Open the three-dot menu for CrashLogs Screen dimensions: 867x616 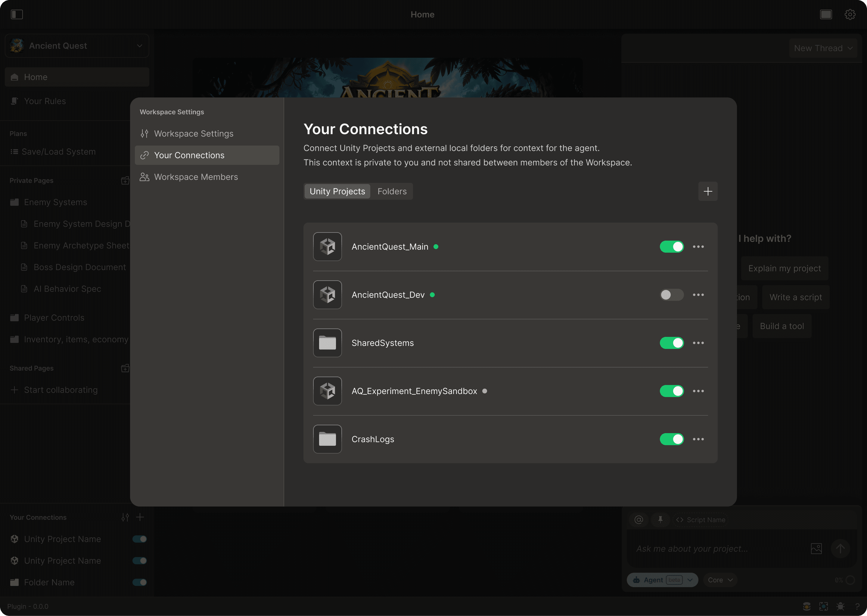(698, 439)
